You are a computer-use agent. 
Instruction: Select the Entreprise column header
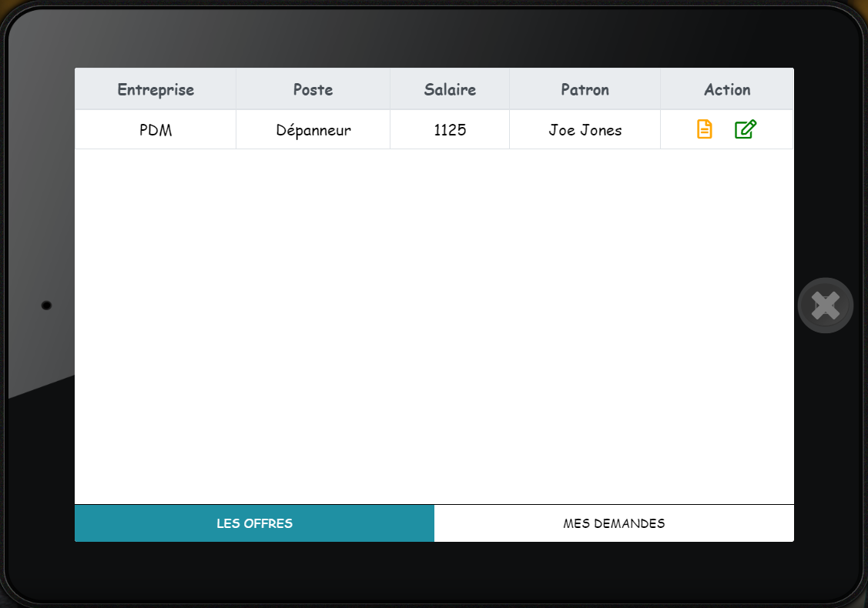[156, 89]
